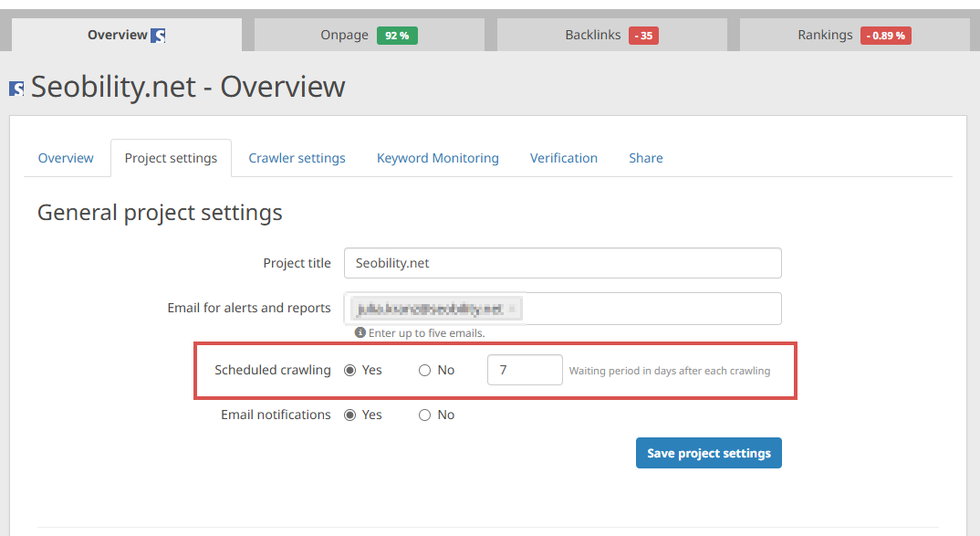The image size is (980, 536).
Task: Click Save project settings button
Action: 709,453
